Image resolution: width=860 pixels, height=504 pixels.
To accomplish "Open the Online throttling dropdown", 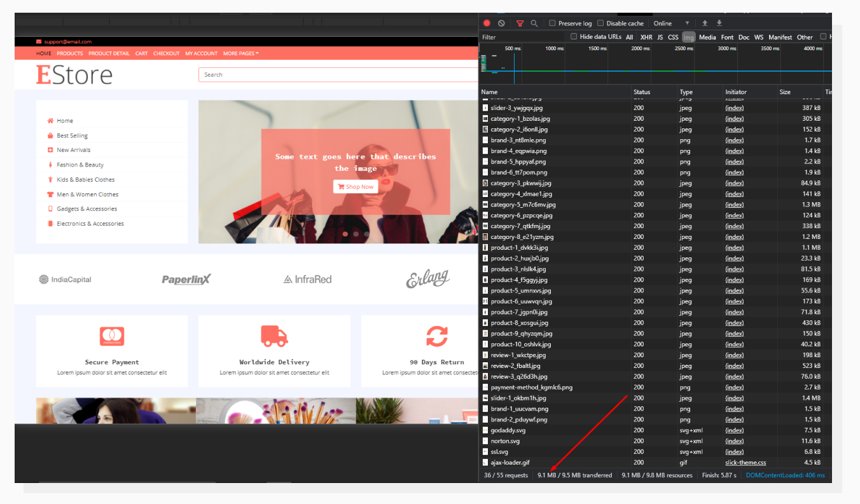I will click(668, 23).
